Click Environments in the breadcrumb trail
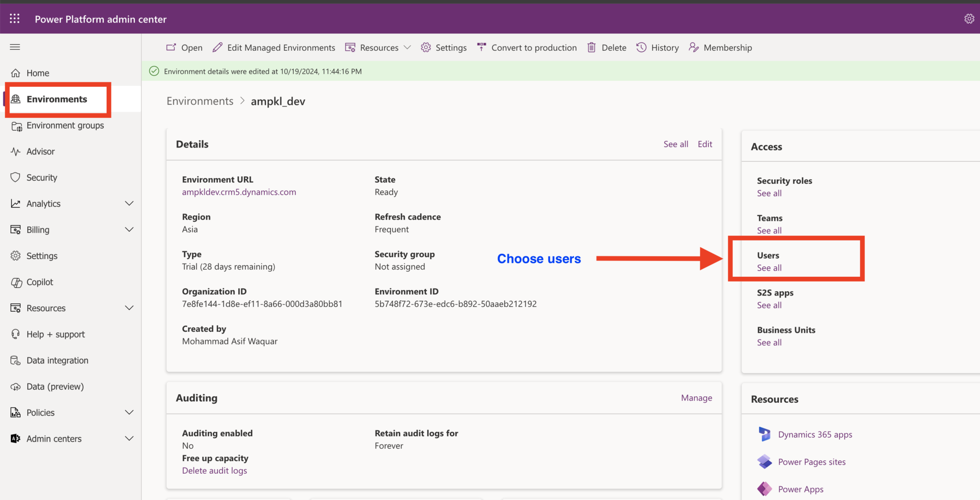980x500 pixels. tap(200, 101)
